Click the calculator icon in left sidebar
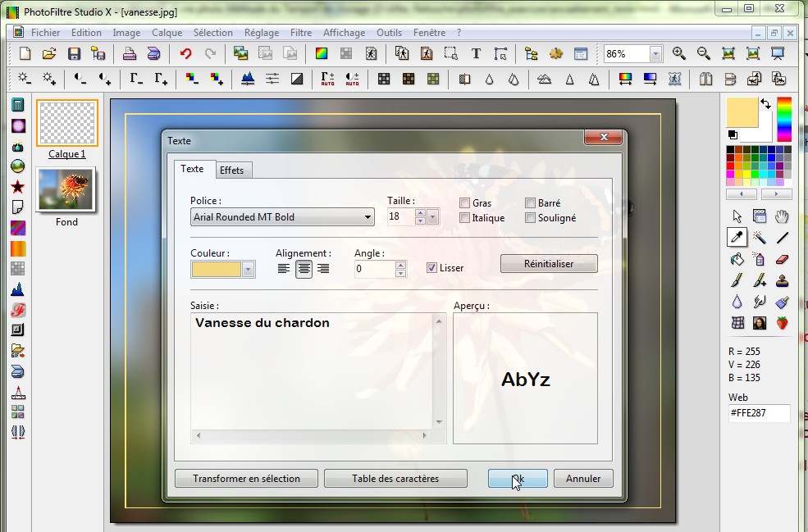Image resolution: width=808 pixels, height=532 pixels. (x=17, y=105)
